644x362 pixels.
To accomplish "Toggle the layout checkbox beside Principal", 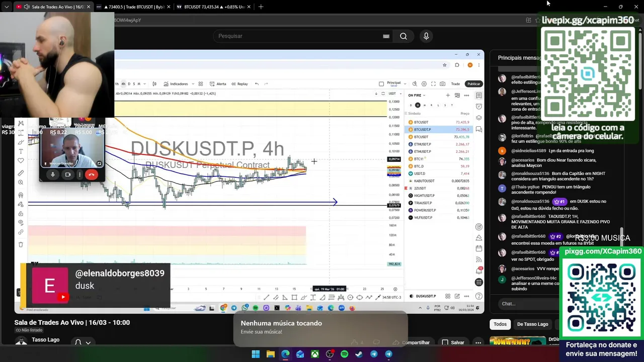I will [381, 84].
